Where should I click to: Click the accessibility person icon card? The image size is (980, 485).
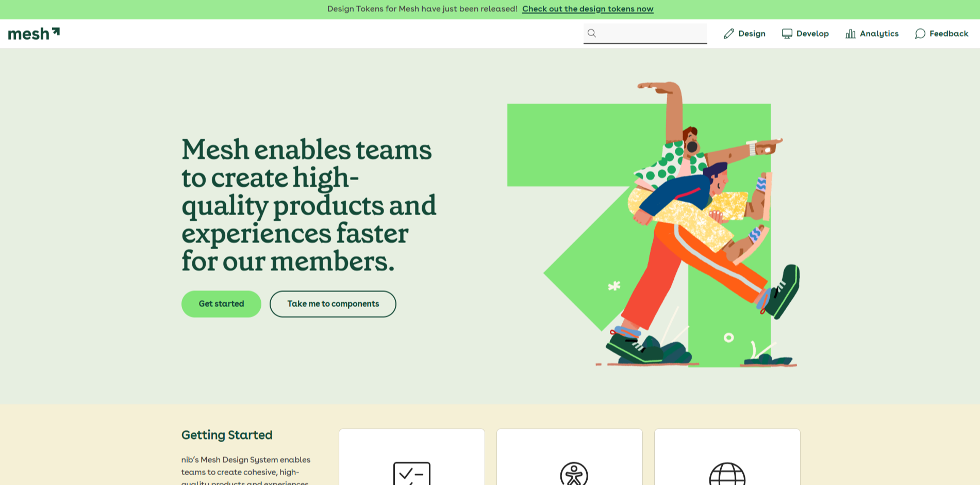(570, 457)
